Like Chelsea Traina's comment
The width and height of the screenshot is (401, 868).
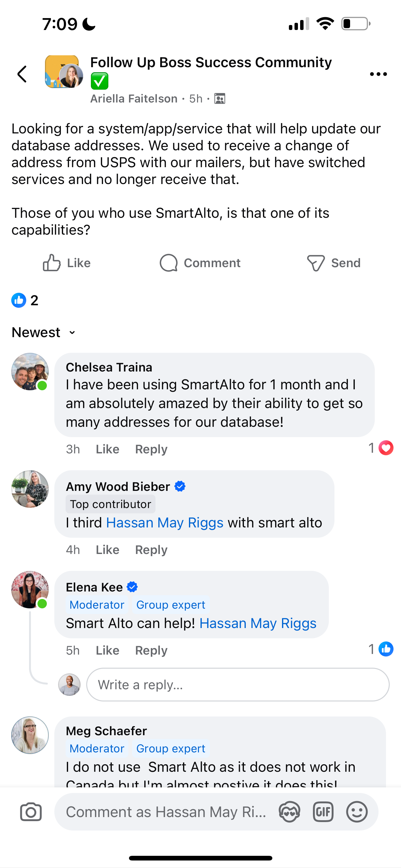(107, 449)
